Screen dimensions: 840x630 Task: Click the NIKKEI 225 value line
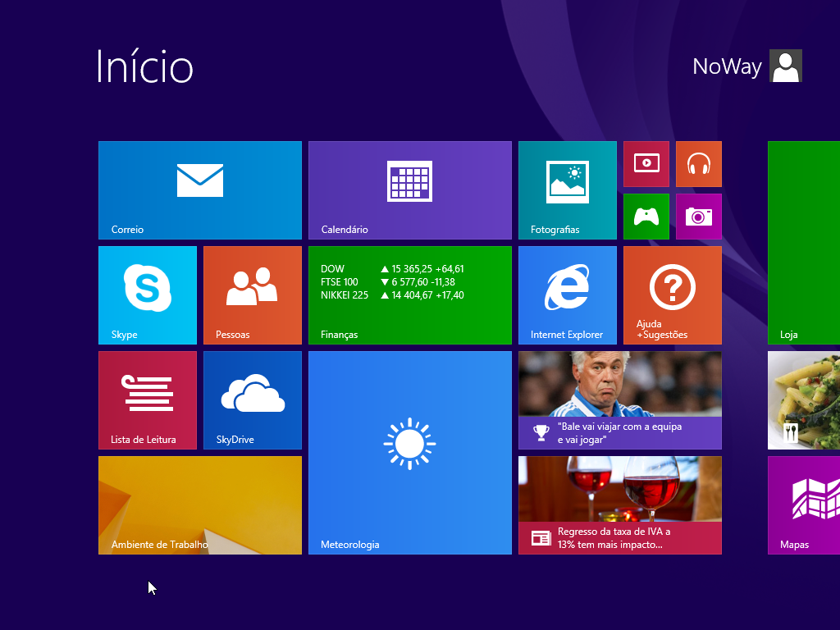tap(392, 295)
